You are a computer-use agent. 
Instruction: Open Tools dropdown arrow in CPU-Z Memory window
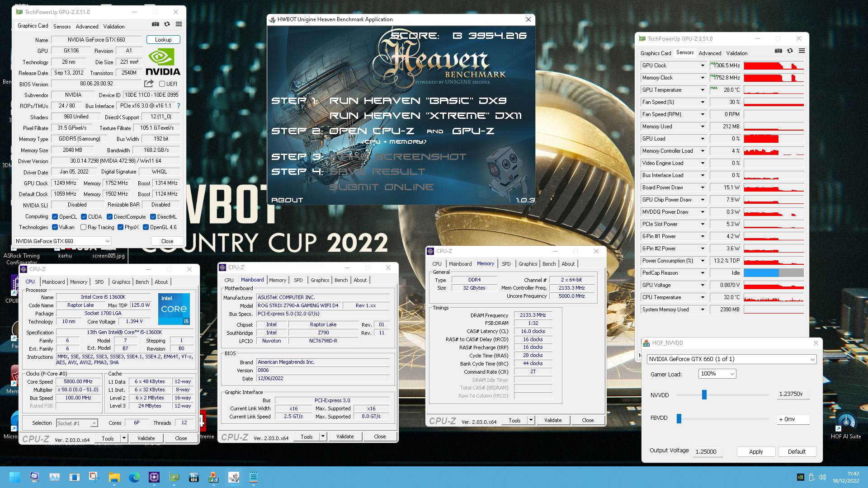click(531, 420)
